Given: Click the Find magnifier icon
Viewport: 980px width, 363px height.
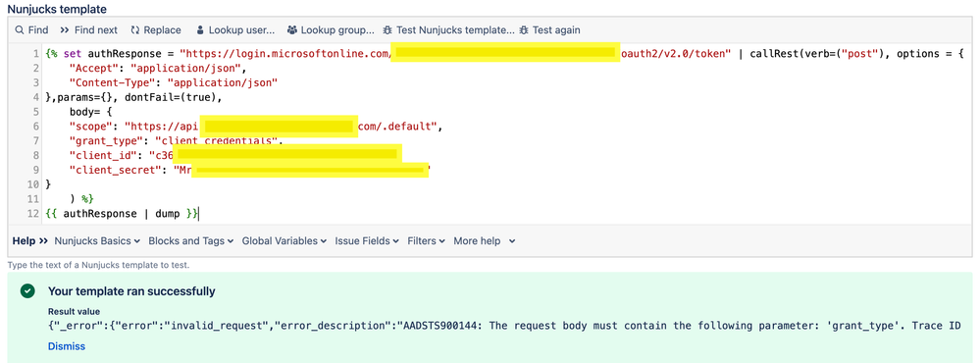Looking at the screenshot, I should pyautogui.click(x=20, y=30).
